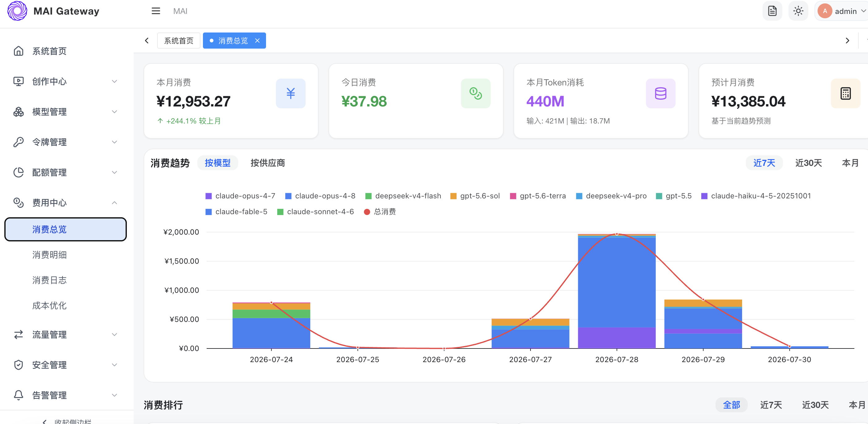Expand the 安全管理 menu chevron

[114, 365]
